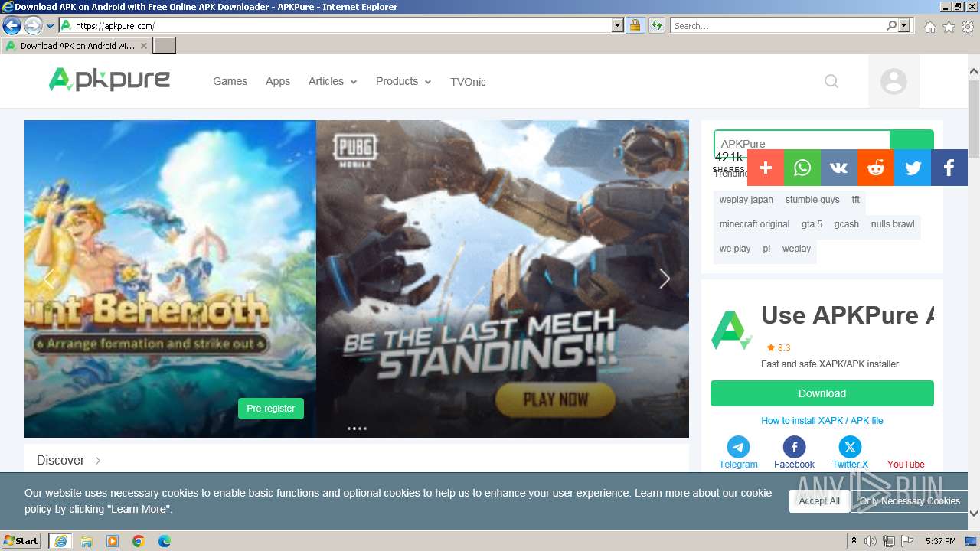
Task: Select the Download APK browser tab
Action: [x=77, y=46]
